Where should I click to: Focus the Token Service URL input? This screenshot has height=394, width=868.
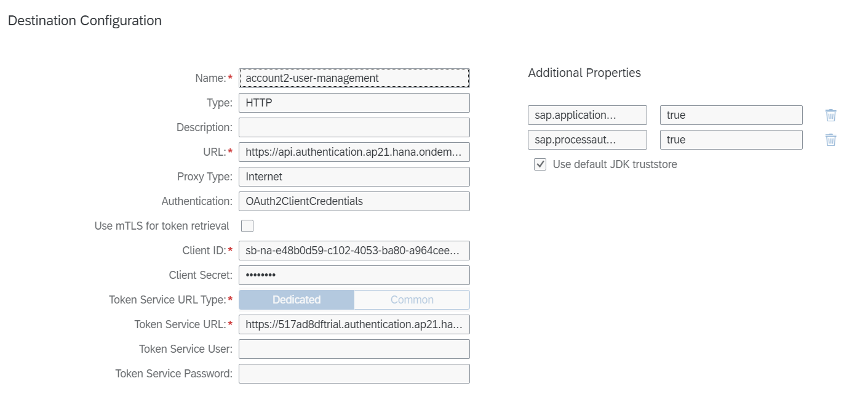(354, 324)
